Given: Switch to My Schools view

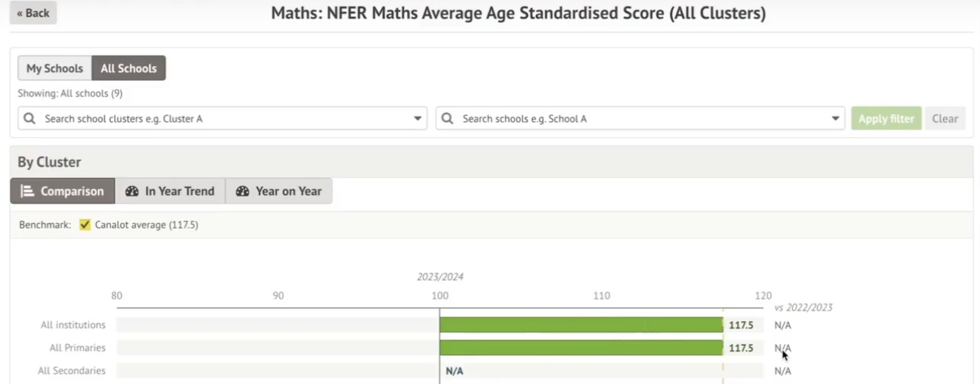Looking at the screenshot, I should coord(55,68).
